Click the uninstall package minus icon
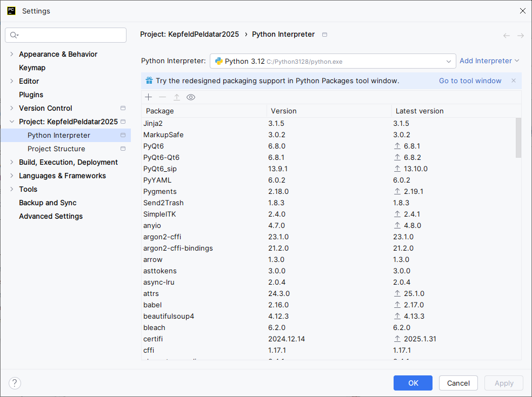Image resolution: width=532 pixels, height=397 pixels. pos(163,97)
